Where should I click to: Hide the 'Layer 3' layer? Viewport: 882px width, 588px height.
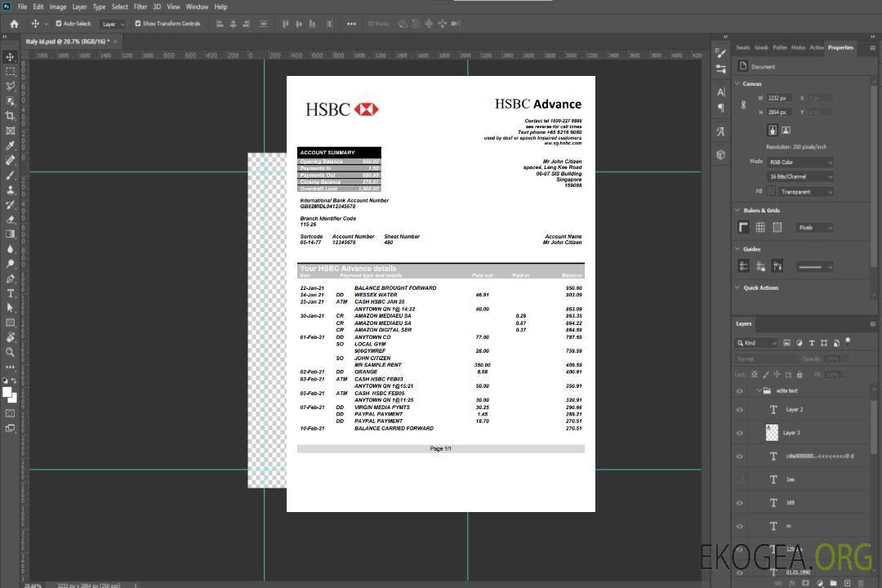(740, 433)
